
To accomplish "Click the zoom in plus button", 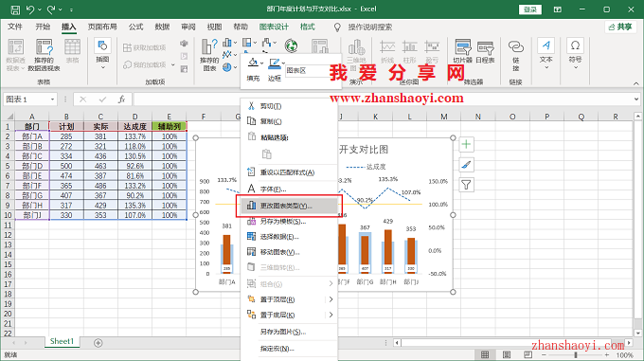I will (x=607, y=354).
